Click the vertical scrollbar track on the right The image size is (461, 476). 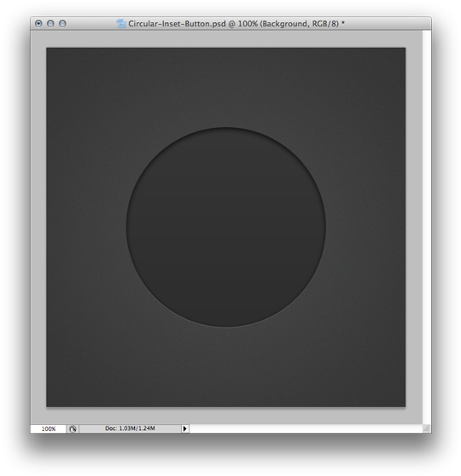coord(427,227)
